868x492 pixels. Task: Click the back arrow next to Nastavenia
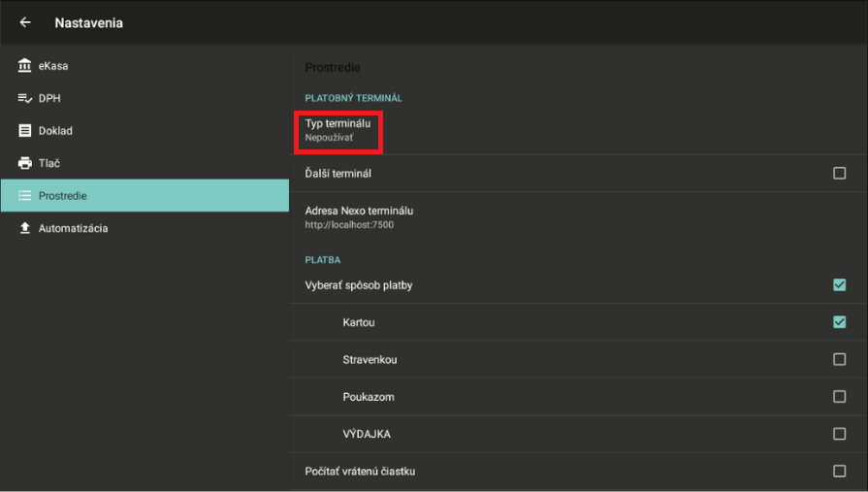25,22
